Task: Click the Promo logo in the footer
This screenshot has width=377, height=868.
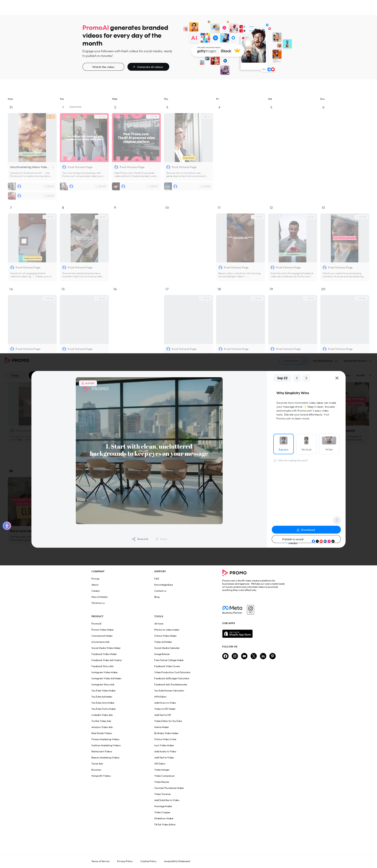Action: (x=234, y=572)
